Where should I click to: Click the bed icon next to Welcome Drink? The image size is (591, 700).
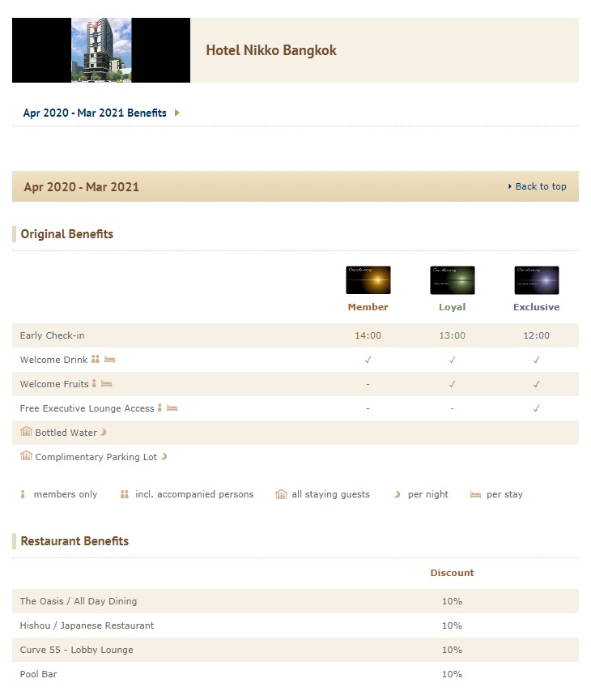(110, 360)
